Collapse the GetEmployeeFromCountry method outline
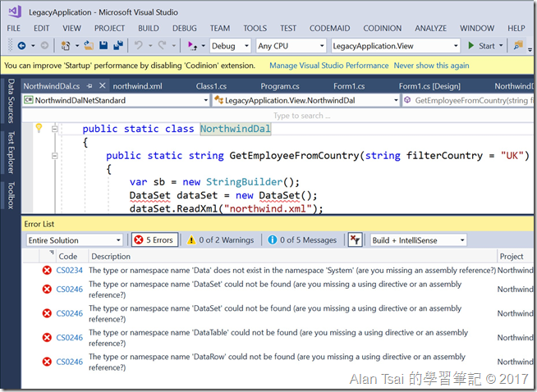Viewport: 537px width, 392px height. [54, 156]
